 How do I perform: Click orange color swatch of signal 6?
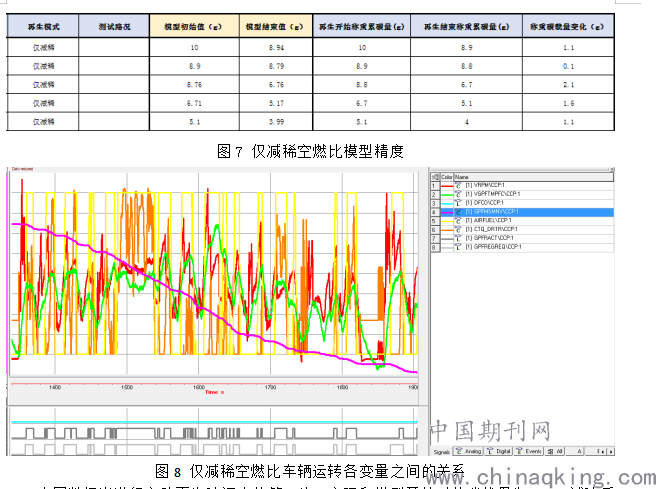pos(446,229)
